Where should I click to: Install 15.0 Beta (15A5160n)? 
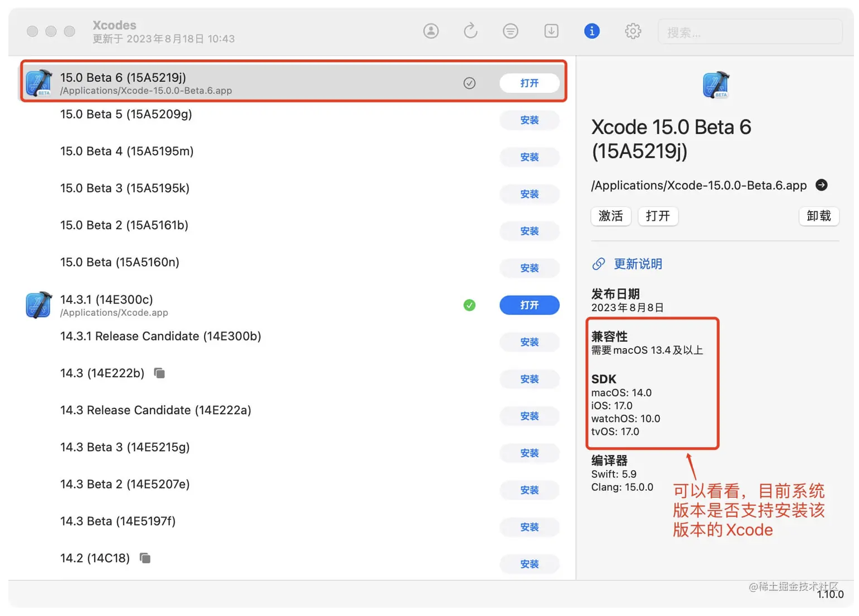pos(529,268)
